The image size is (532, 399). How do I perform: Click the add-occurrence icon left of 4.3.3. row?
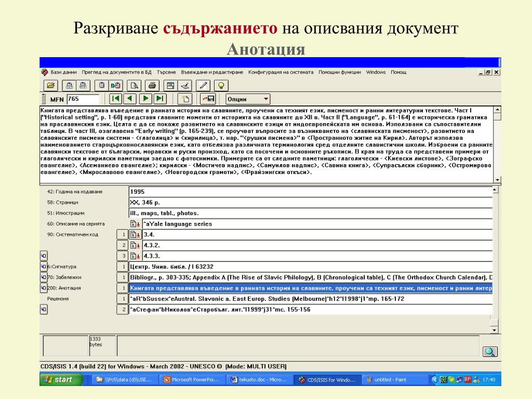point(44,256)
